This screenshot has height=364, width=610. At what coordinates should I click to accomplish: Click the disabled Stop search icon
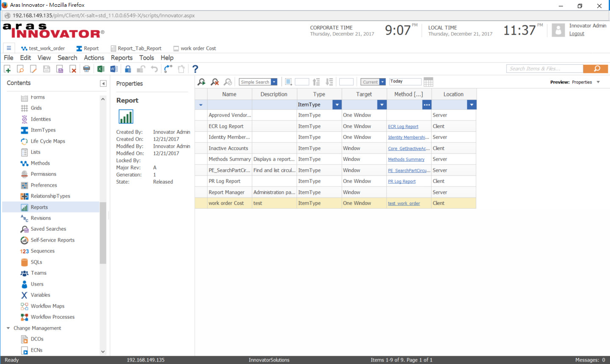(x=228, y=82)
